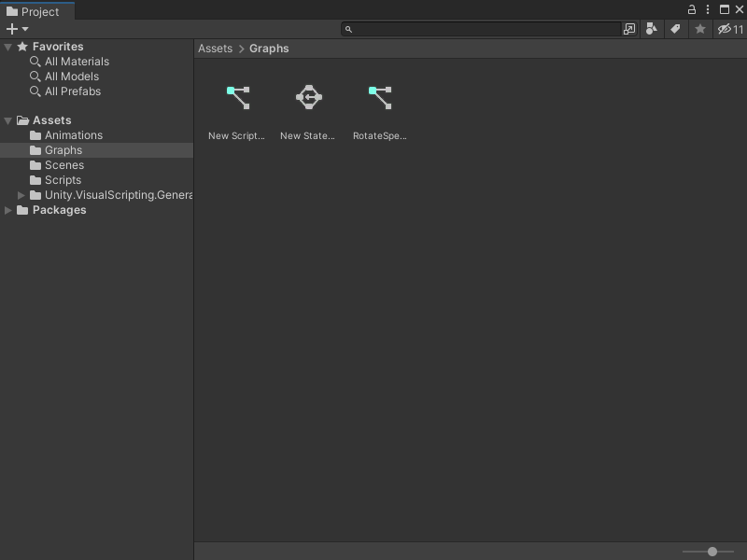Click Assets in the breadcrumb path

click(x=215, y=48)
